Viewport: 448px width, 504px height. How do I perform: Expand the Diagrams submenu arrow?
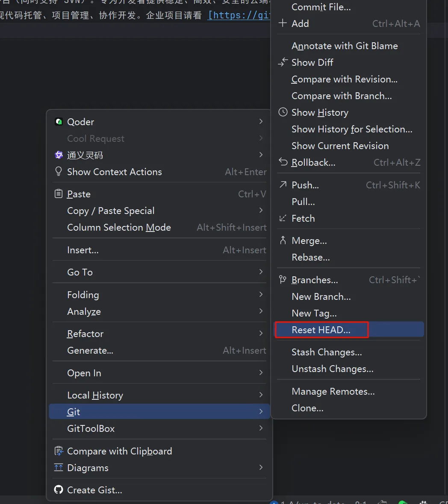click(x=261, y=468)
